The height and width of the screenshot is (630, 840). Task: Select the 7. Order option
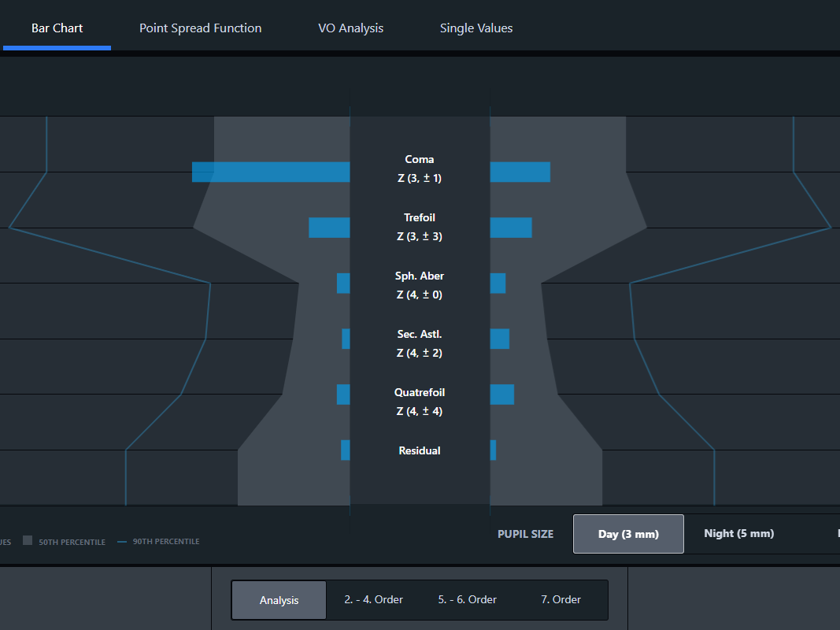561,600
